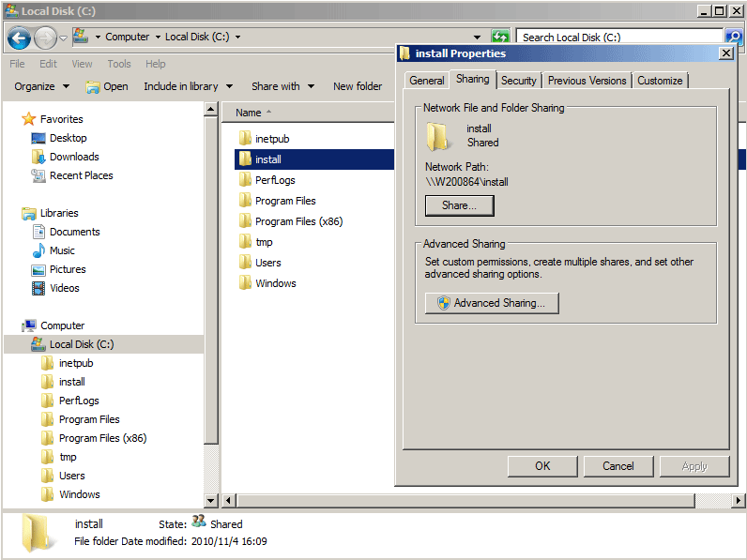Click the greyed Forward arrow button
The width and height of the screenshot is (747, 560).
coord(45,38)
